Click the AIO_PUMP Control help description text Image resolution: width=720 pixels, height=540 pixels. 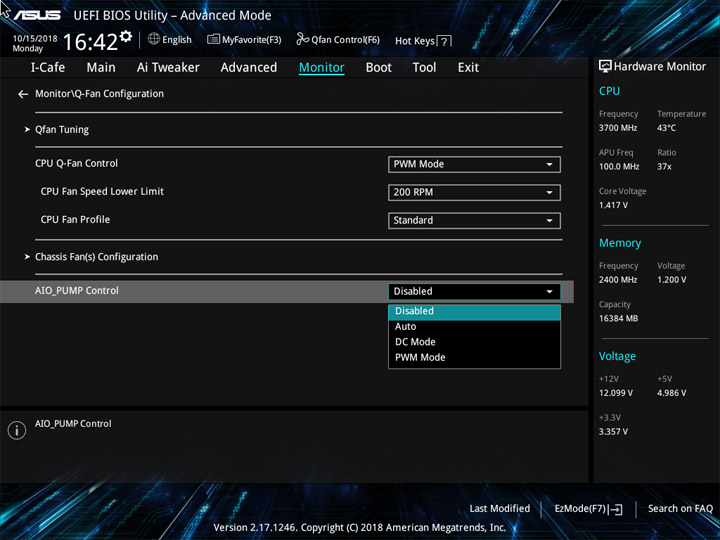pyautogui.click(x=73, y=424)
